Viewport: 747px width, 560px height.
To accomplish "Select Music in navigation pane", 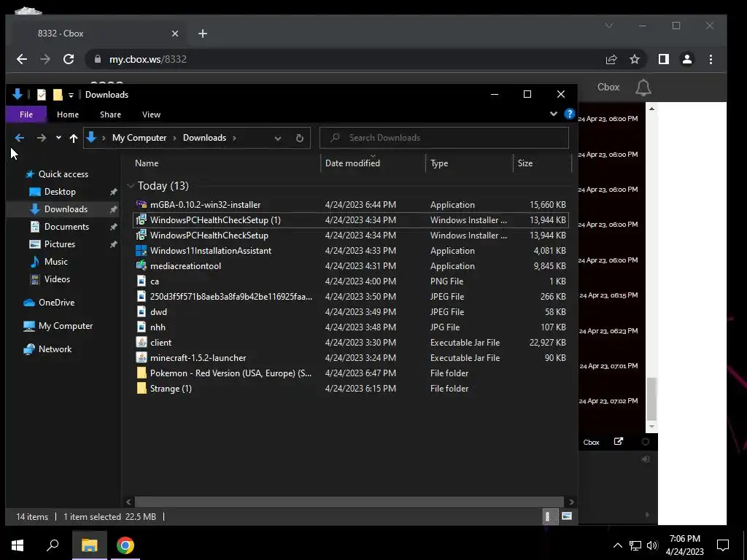I will [x=55, y=262].
